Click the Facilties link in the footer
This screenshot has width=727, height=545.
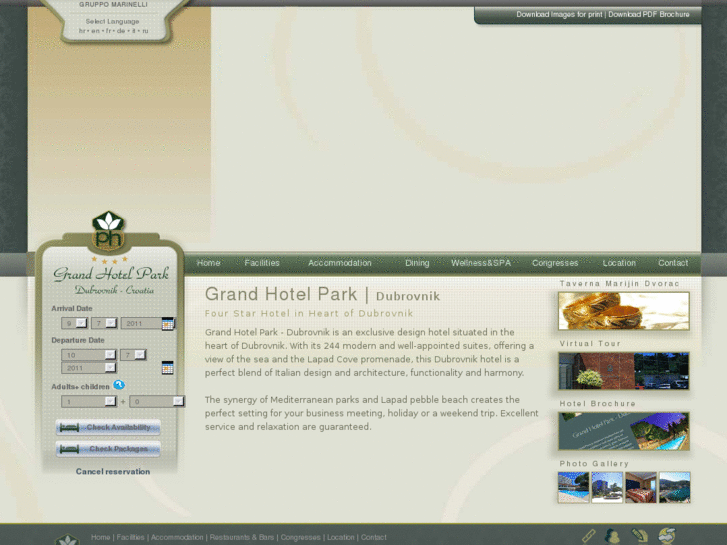pos(130,537)
